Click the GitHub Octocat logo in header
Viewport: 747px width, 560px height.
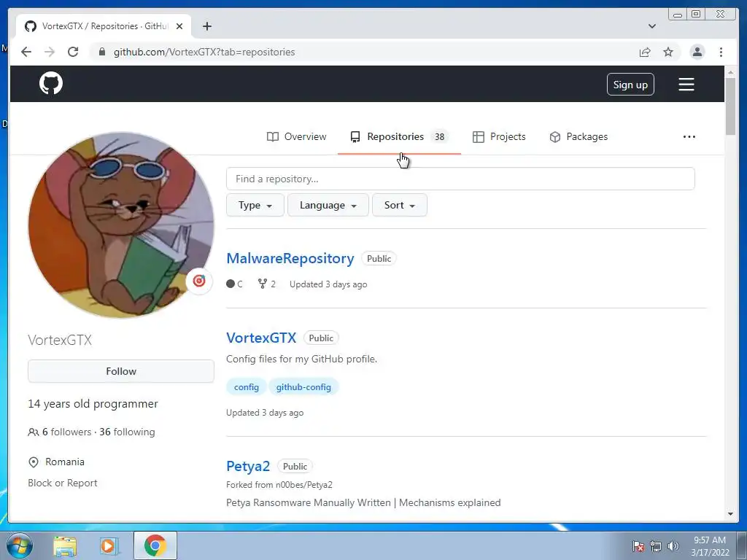(51, 83)
